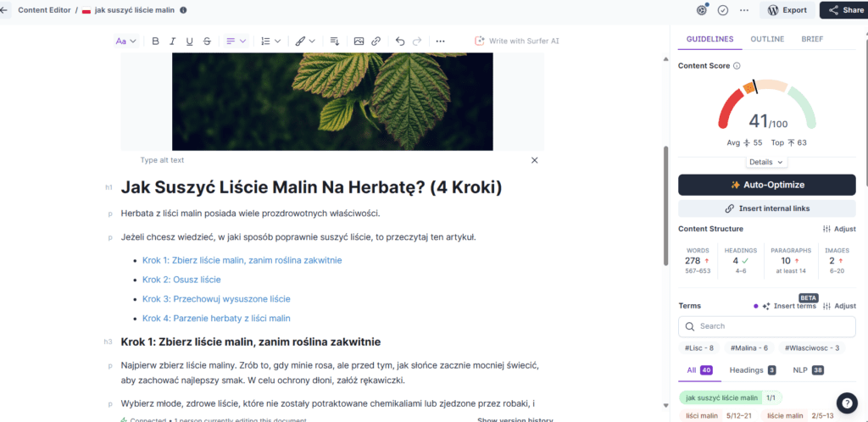Image resolution: width=868 pixels, height=422 pixels.
Task: Switch to the Brief tab
Action: coord(811,39)
